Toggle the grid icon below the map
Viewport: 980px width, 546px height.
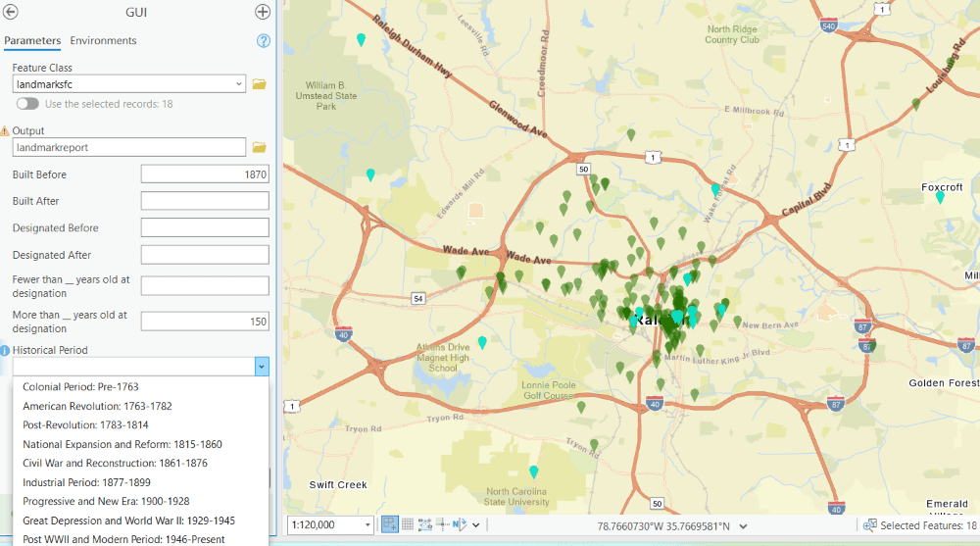(408, 525)
